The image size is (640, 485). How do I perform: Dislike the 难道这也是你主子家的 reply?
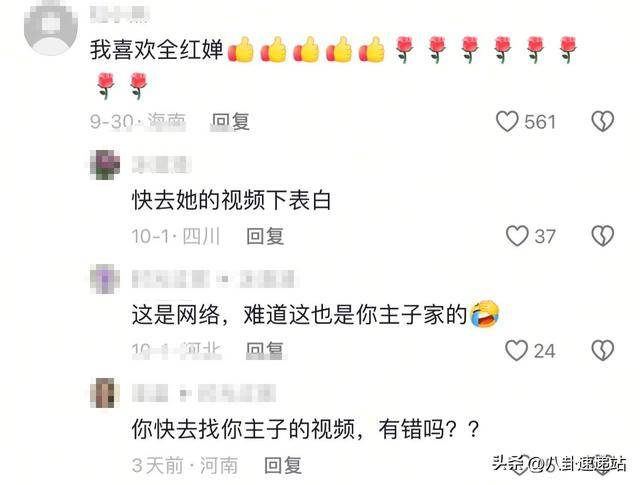click(602, 350)
